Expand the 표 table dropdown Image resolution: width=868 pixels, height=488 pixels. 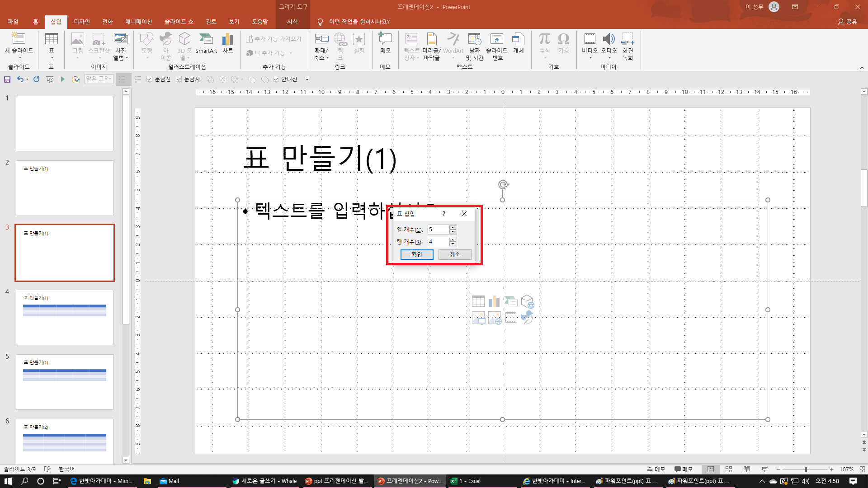[x=52, y=57]
